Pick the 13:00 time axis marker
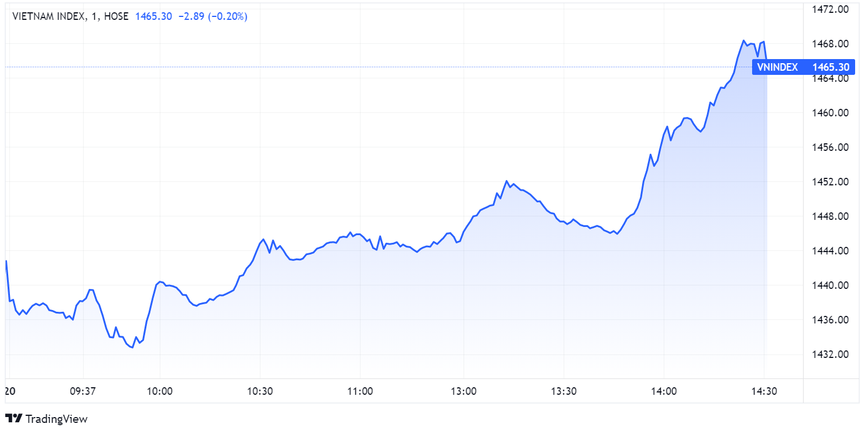The width and height of the screenshot is (868, 434). [464, 391]
